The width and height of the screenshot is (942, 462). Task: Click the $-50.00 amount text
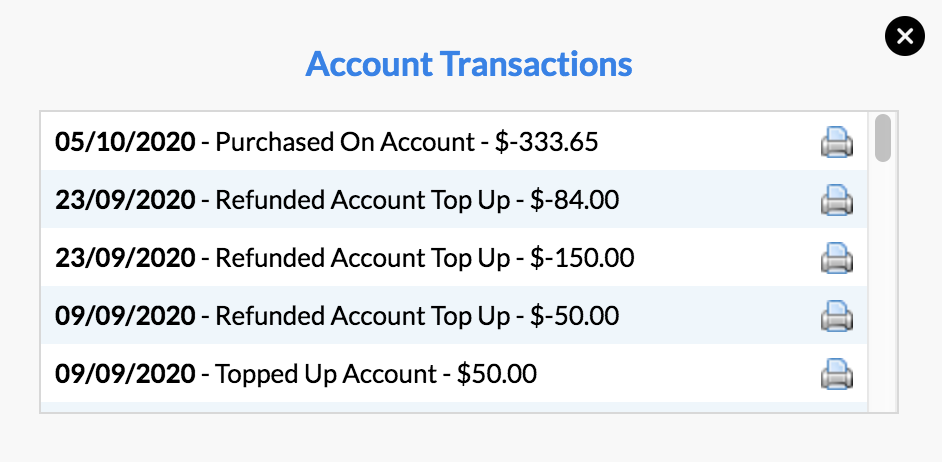pyautogui.click(x=574, y=316)
